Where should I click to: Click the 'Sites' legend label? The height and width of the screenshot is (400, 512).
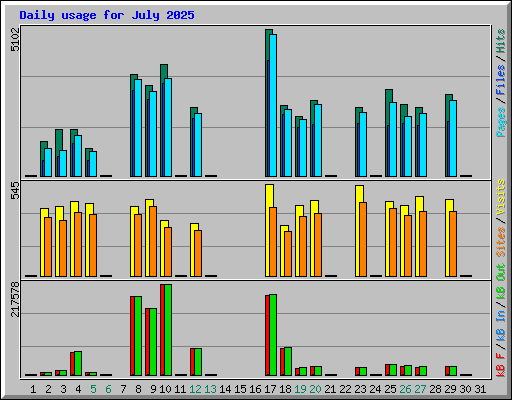pyautogui.click(x=501, y=242)
